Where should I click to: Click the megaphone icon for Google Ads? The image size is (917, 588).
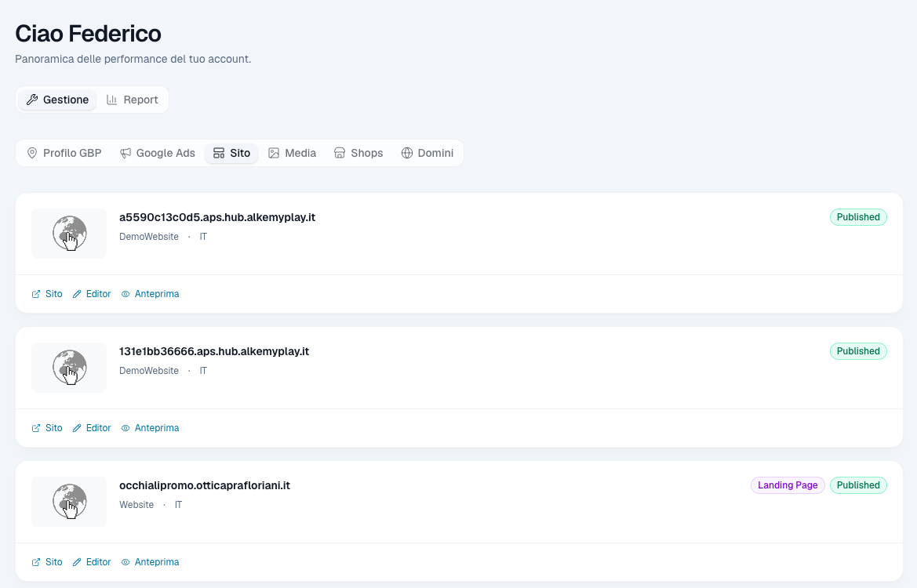[x=126, y=153]
